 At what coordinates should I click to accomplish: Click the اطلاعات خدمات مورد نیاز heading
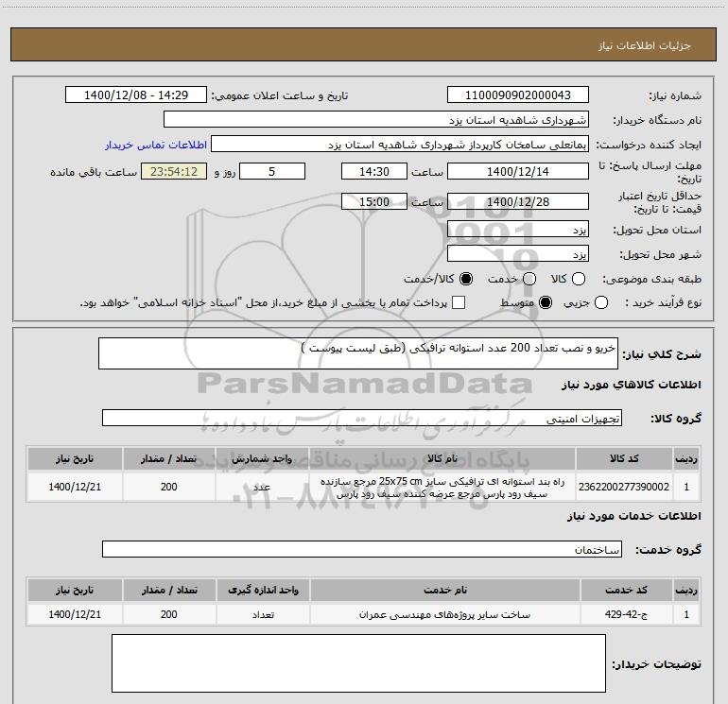pos(634,516)
